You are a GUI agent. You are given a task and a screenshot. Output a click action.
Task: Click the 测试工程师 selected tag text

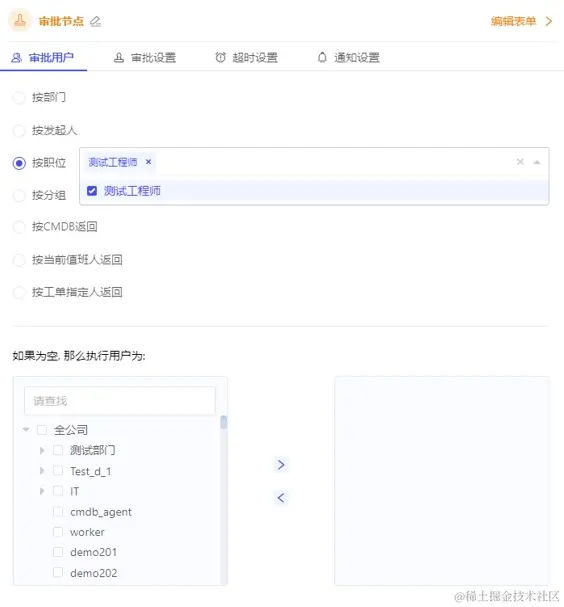tap(113, 162)
